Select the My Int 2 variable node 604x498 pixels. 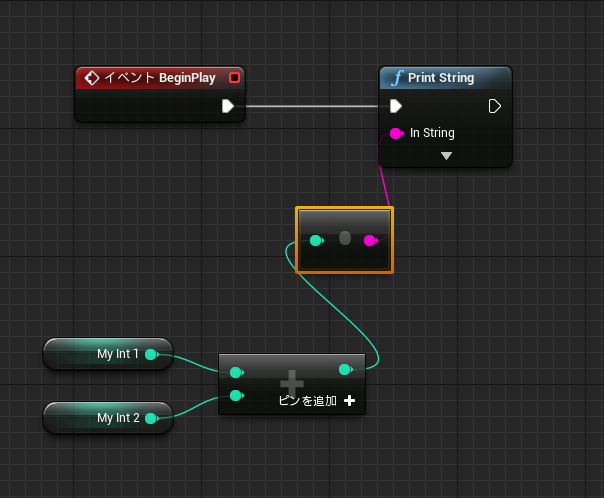click(108, 418)
